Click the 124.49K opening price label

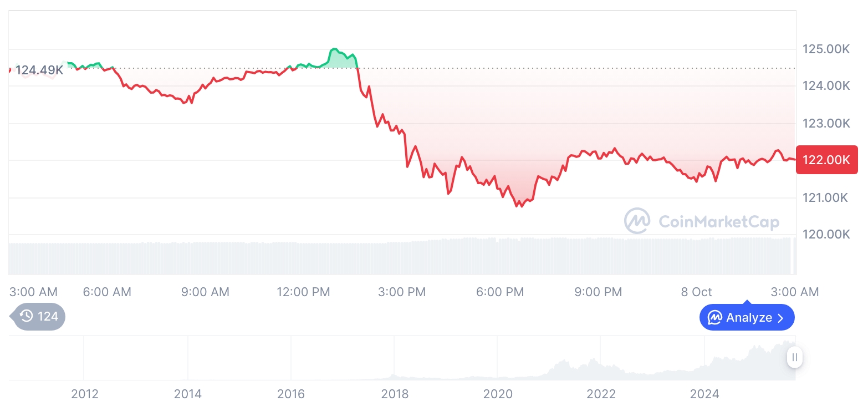[x=39, y=70]
